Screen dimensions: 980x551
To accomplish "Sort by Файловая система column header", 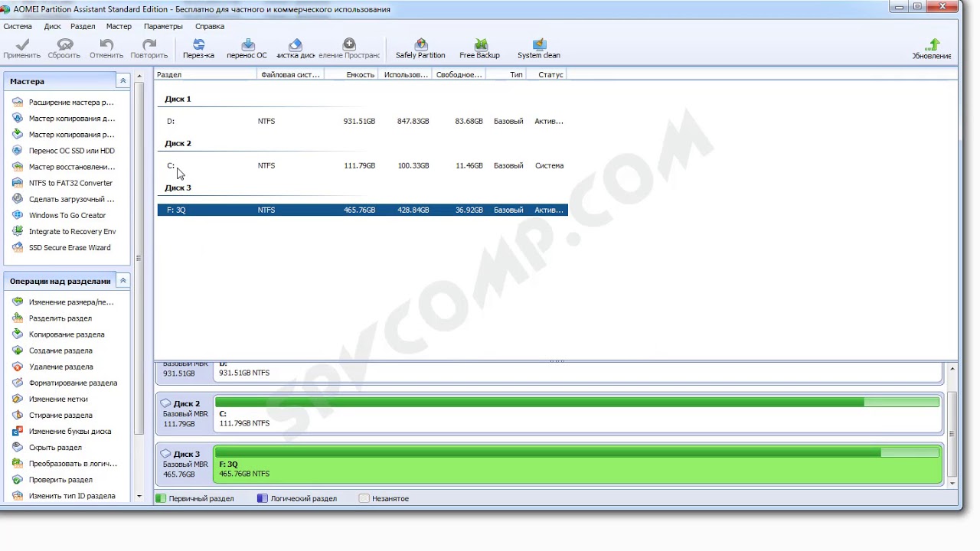I will click(290, 74).
